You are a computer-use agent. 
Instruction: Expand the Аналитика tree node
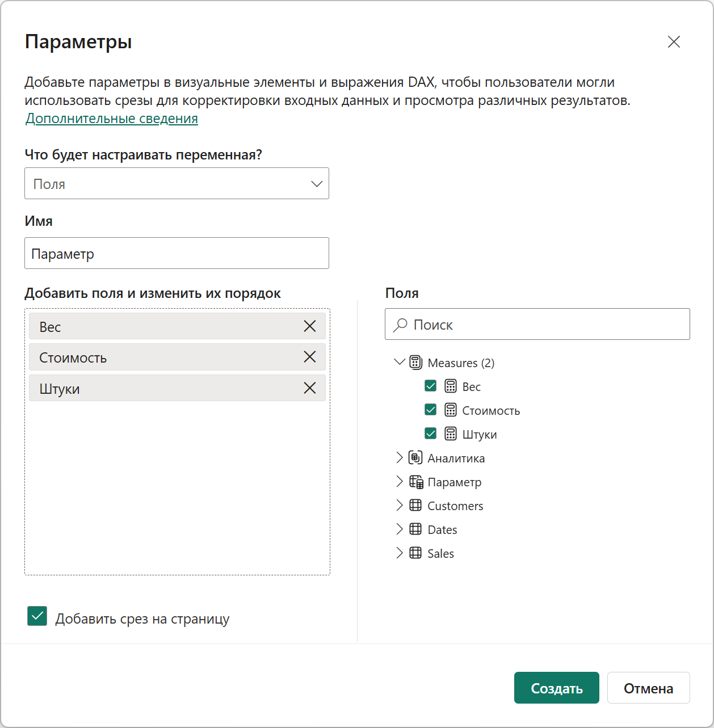pyautogui.click(x=400, y=457)
